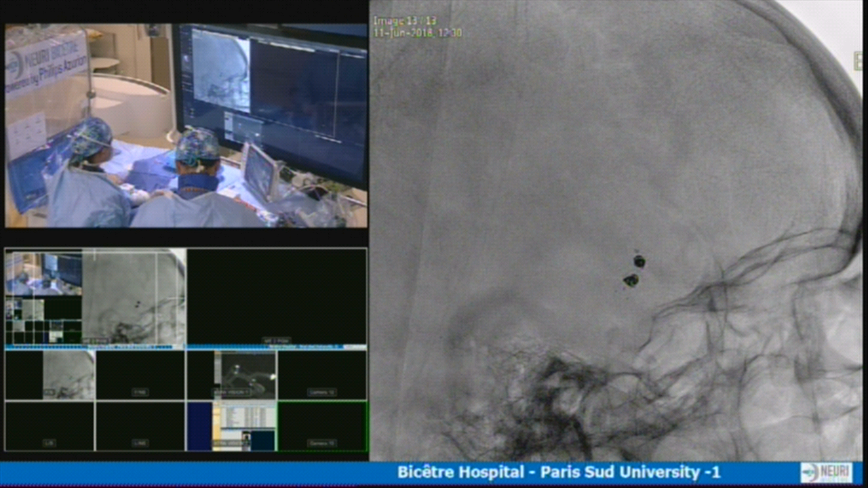Click the lower dark coil marker on angiogram
The width and height of the screenshot is (868, 488).
pyautogui.click(x=631, y=279)
